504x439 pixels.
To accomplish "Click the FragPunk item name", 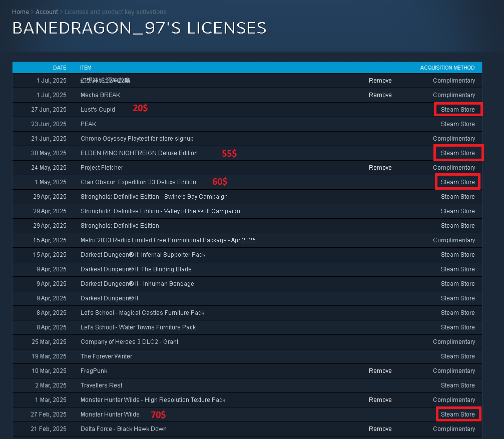I will [x=94, y=370].
